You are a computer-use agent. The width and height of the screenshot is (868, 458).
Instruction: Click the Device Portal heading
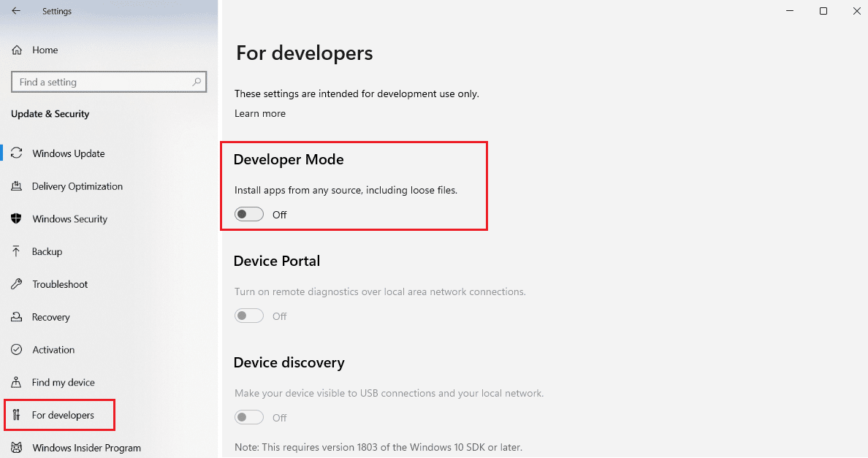[277, 261]
